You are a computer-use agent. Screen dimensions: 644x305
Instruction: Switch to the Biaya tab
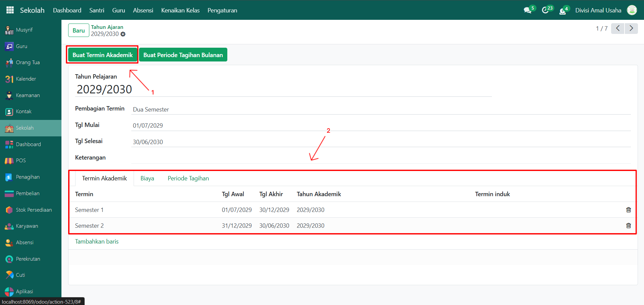(147, 178)
